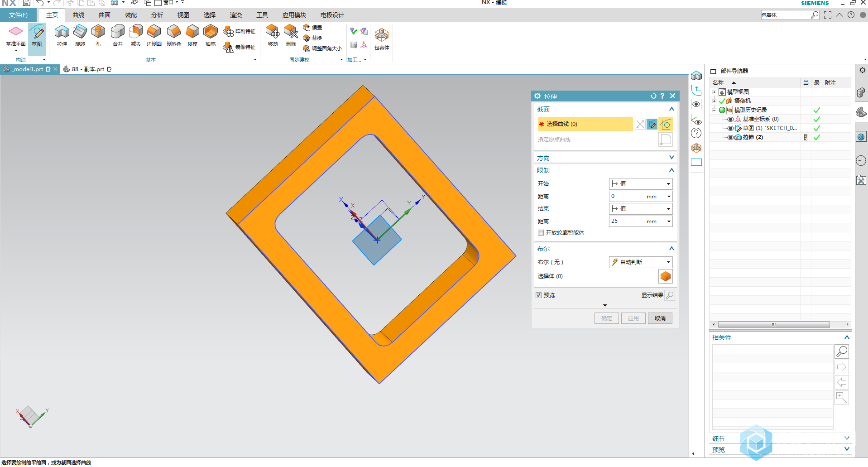Select the 抽壳 shell tool

click(x=211, y=36)
